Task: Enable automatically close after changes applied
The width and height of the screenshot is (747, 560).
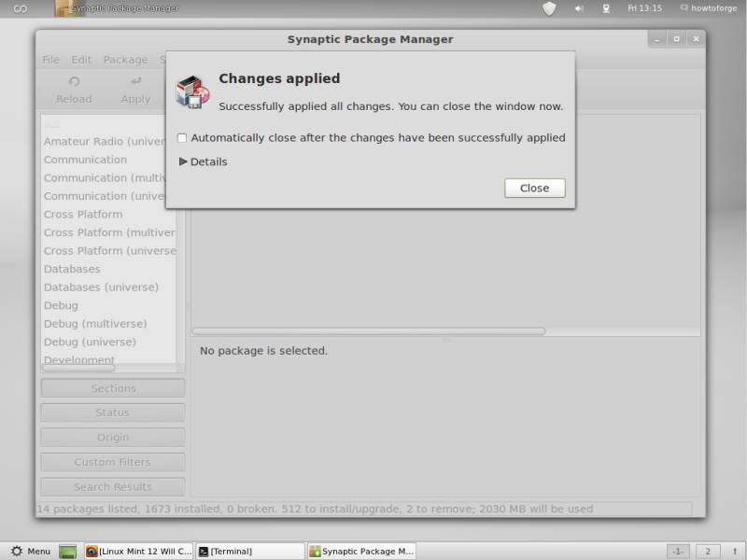Action: 181,138
